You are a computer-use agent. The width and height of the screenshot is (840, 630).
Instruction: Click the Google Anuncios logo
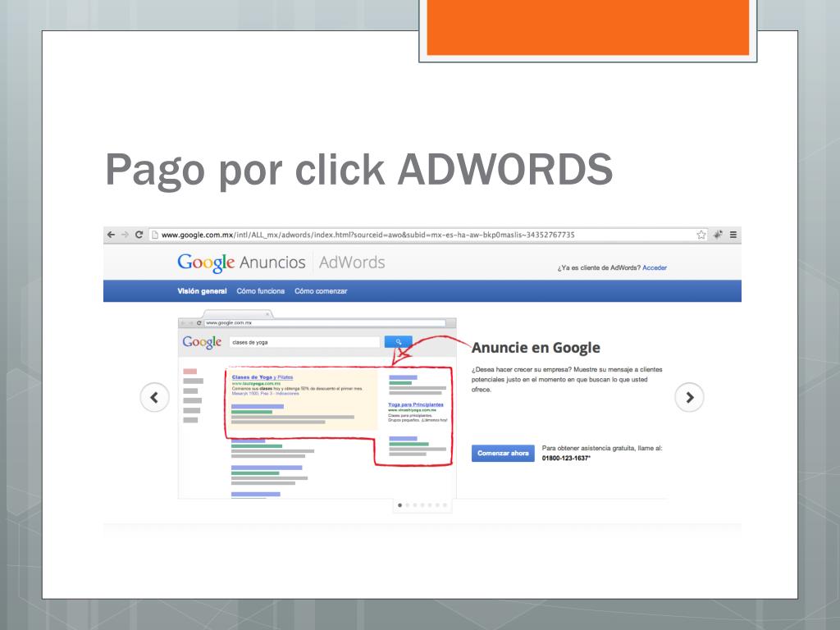[241, 262]
